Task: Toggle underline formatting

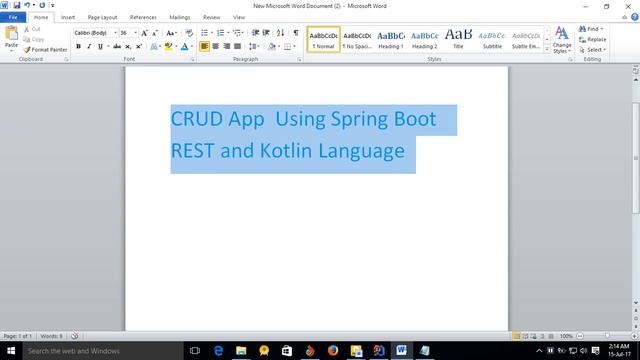Action: pos(100,47)
